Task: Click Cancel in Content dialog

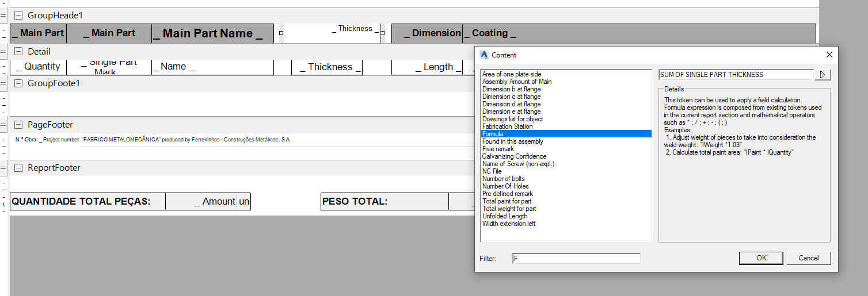Action: click(809, 258)
